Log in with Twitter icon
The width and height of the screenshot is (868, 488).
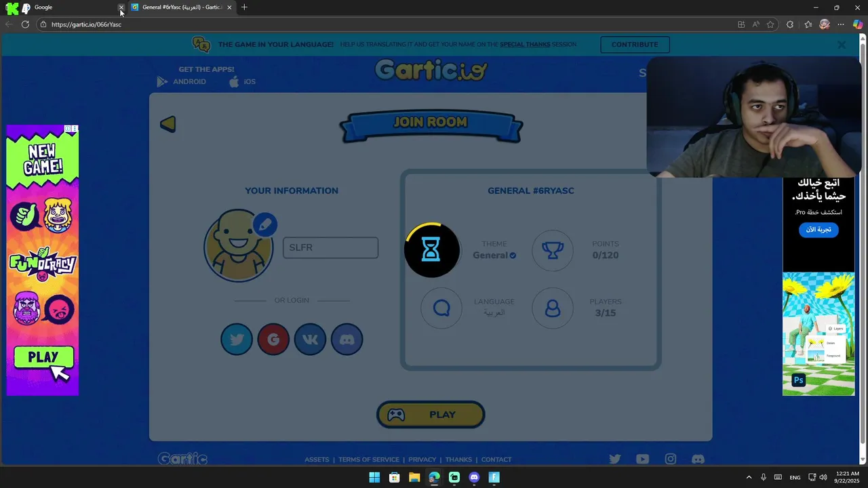point(237,340)
